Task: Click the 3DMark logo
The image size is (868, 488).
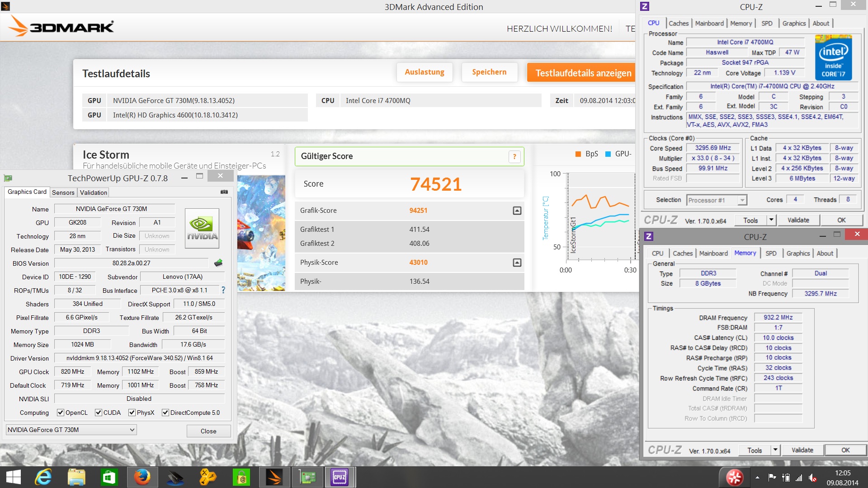Action: (61, 27)
